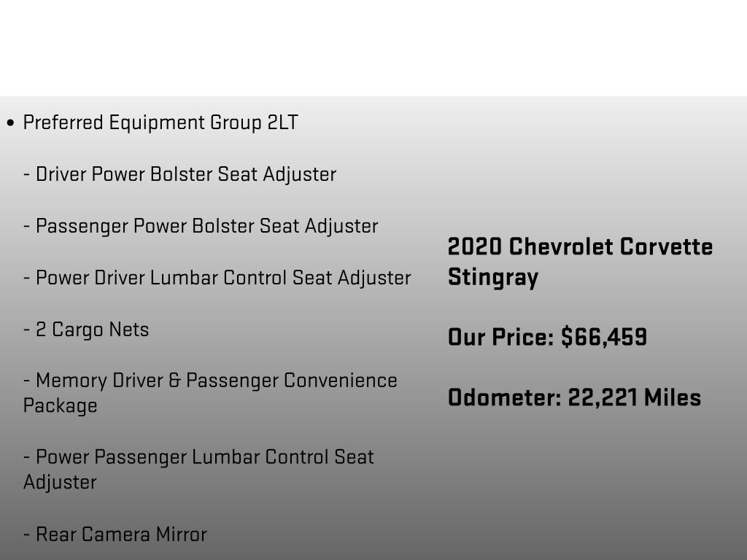Image resolution: width=747 pixels, height=560 pixels.
Task: Click the 2LT trim label
Action: (282, 122)
